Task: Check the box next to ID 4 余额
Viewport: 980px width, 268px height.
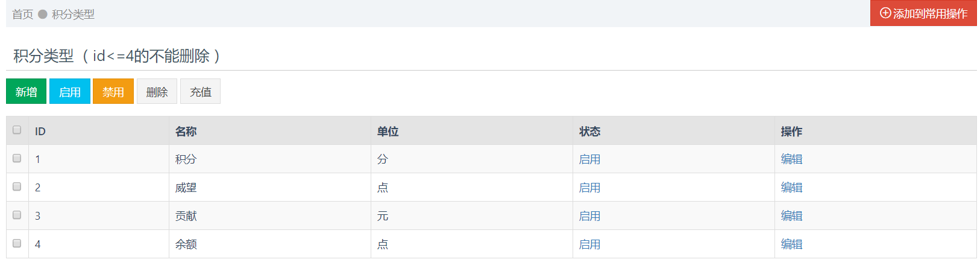Action: pos(17,243)
